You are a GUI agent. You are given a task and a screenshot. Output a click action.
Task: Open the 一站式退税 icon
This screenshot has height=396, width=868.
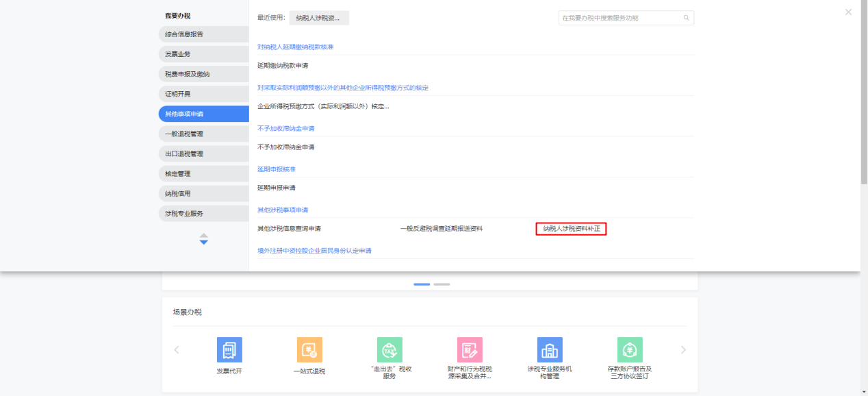309,349
